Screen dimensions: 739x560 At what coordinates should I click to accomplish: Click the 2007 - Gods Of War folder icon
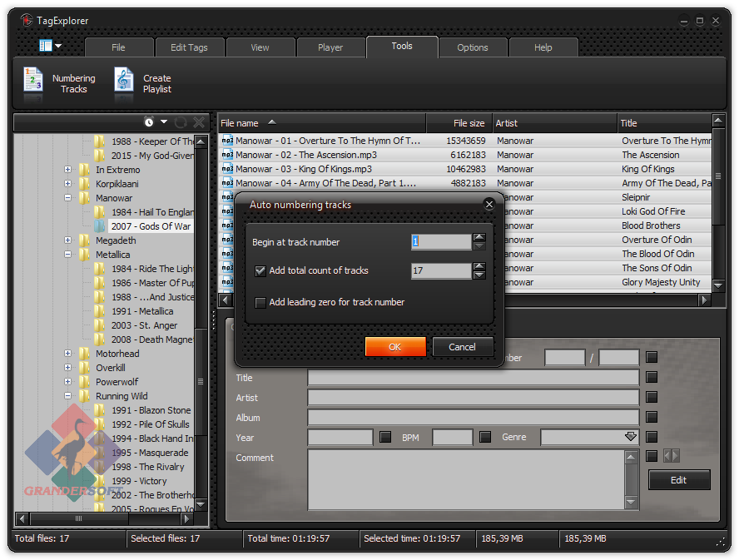100,226
